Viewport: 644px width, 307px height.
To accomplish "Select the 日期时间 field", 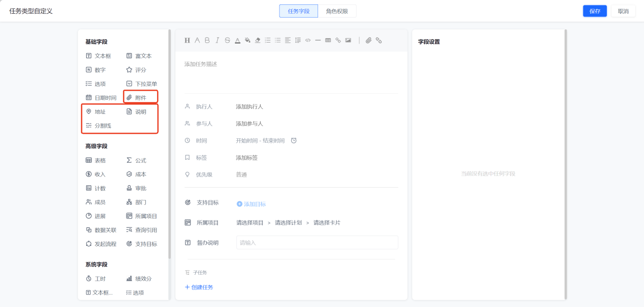I will coord(101,98).
